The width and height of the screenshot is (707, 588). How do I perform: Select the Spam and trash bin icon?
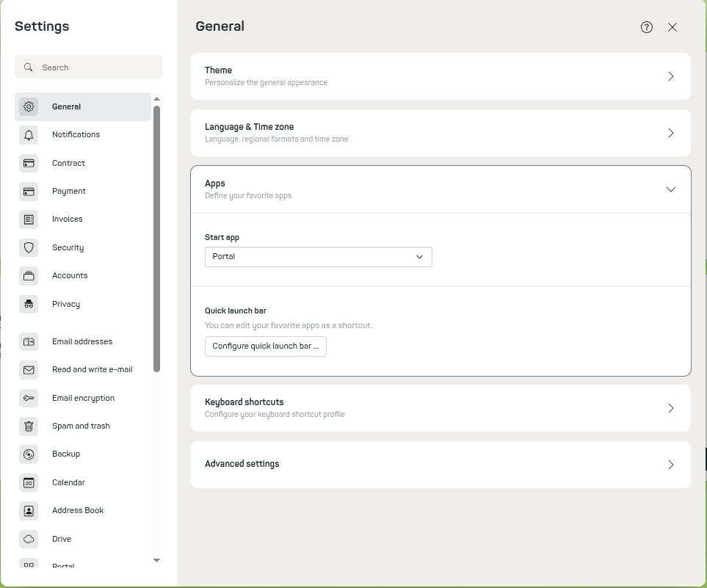click(x=29, y=426)
